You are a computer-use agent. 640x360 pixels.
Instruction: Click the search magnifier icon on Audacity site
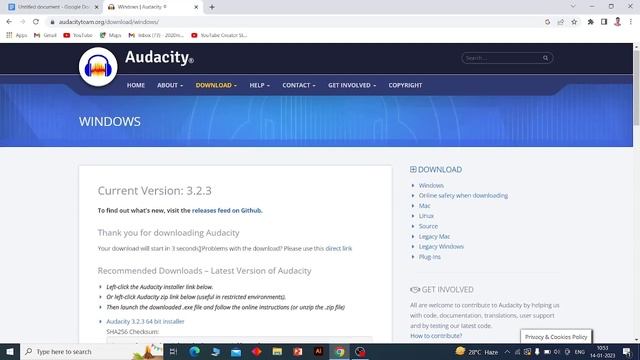pyautogui.click(x=545, y=58)
